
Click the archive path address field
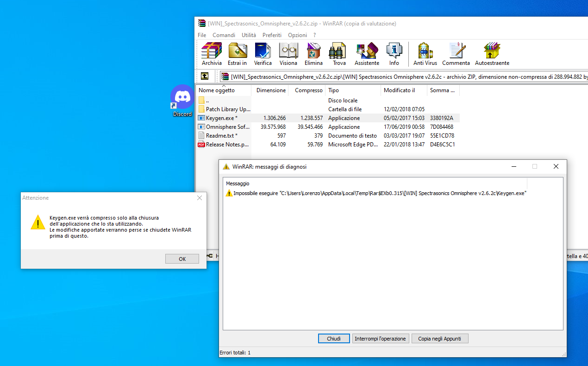pos(403,76)
